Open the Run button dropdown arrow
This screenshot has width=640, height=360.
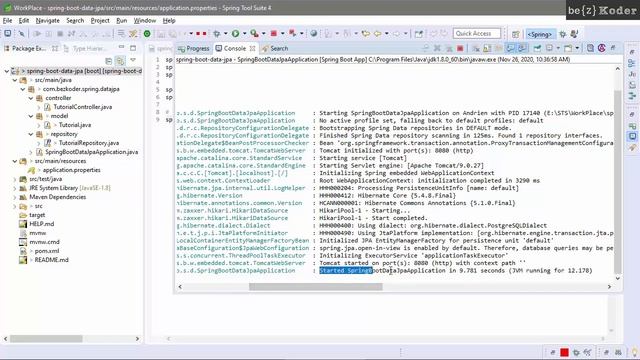pyautogui.click(x=244, y=33)
